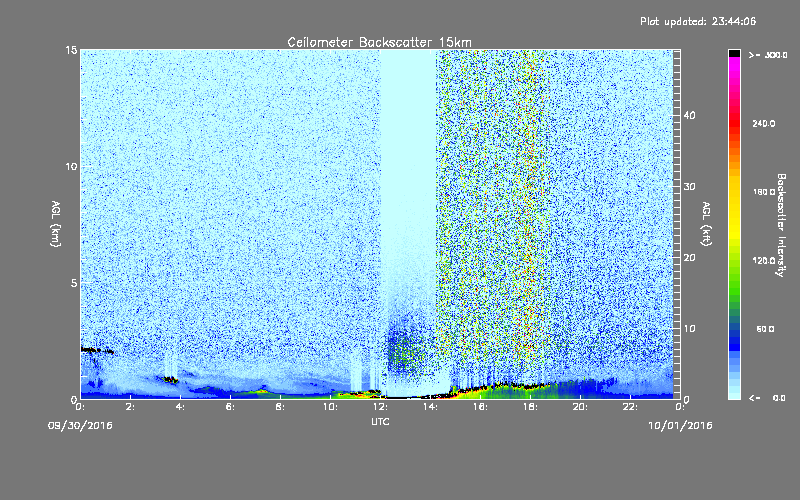The image size is (800, 500).
Task: Pick the '16:' hour tick label
Action: pos(481,407)
